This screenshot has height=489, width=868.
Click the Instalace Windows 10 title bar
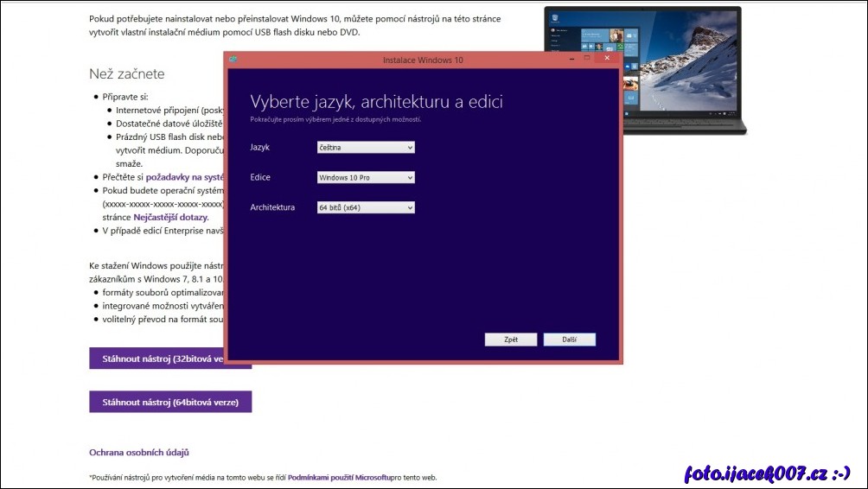(x=423, y=60)
